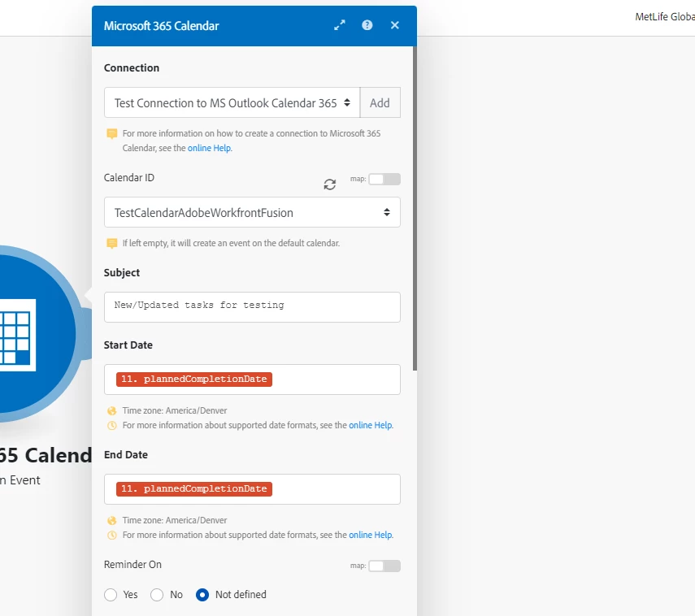Select Not defined for Reminder On
This screenshot has width=695, height=616.
202,595
